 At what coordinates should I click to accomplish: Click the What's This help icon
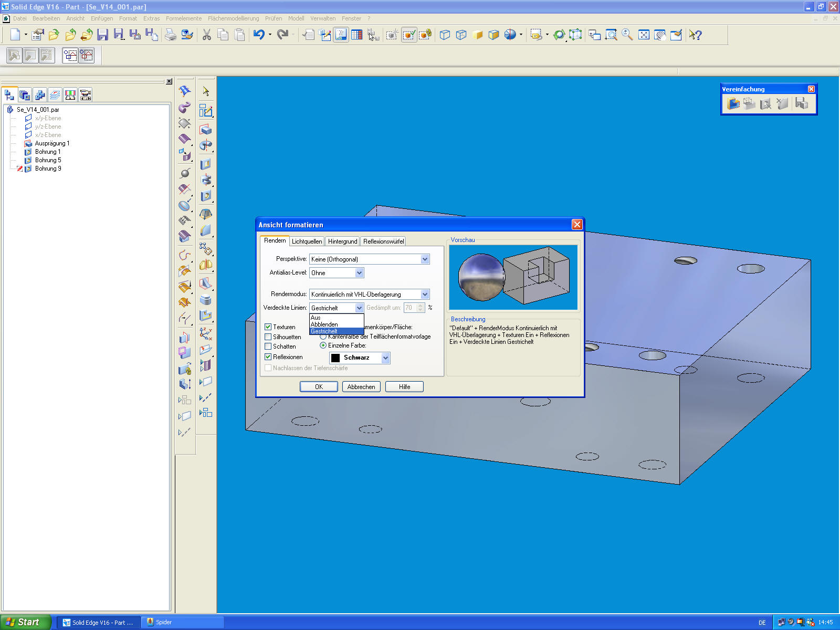tap(695, 35)
